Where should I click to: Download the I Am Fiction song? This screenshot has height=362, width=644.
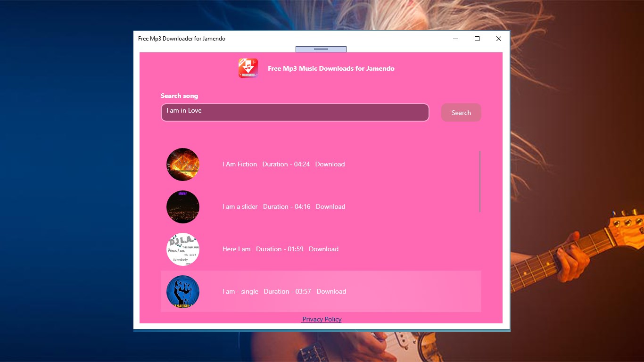pyautogui.click(x=330, y=164)
